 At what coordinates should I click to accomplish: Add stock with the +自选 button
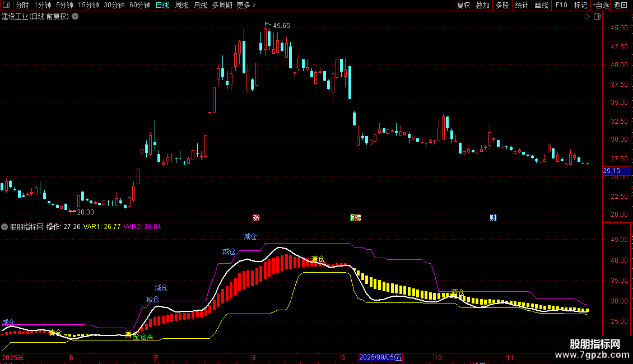[x=601, y=5]
